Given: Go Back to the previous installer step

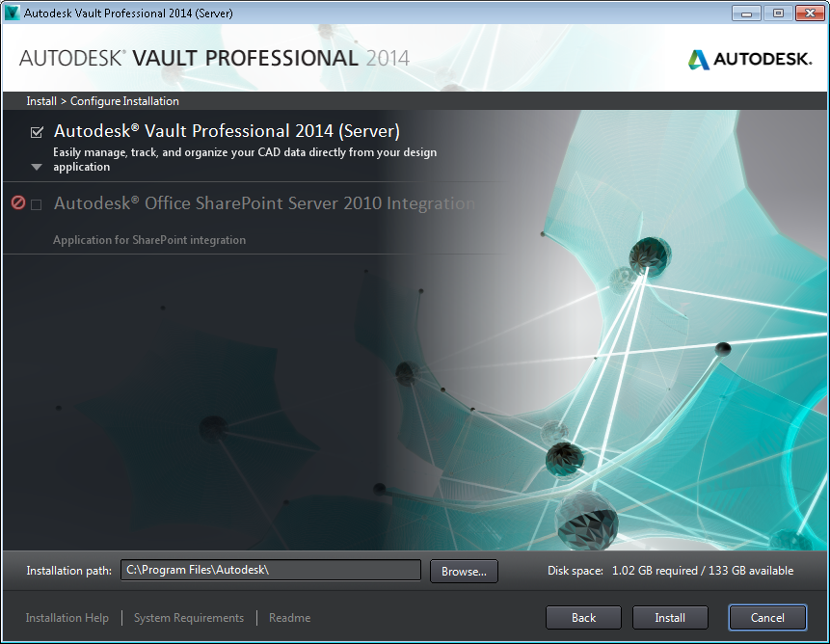Looking at the screenshot, I should coord(583,617).
